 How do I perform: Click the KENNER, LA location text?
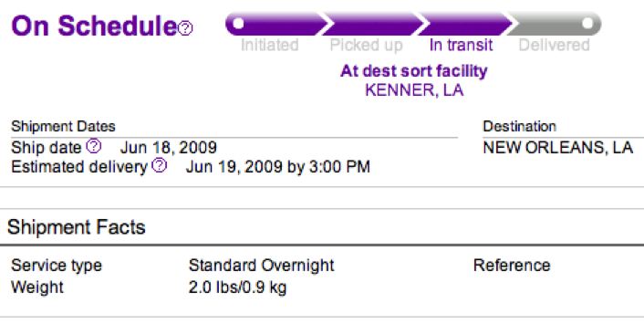[x=414, y=90]
